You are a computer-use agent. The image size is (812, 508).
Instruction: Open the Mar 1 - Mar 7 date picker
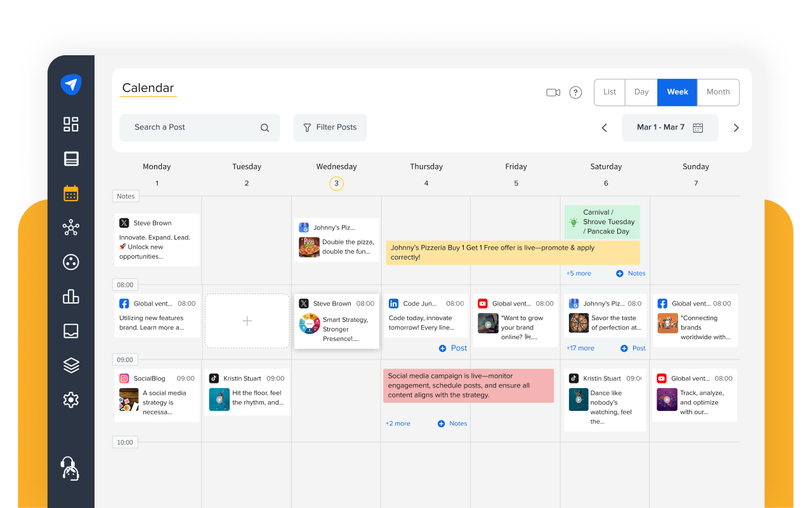point(670,128)
